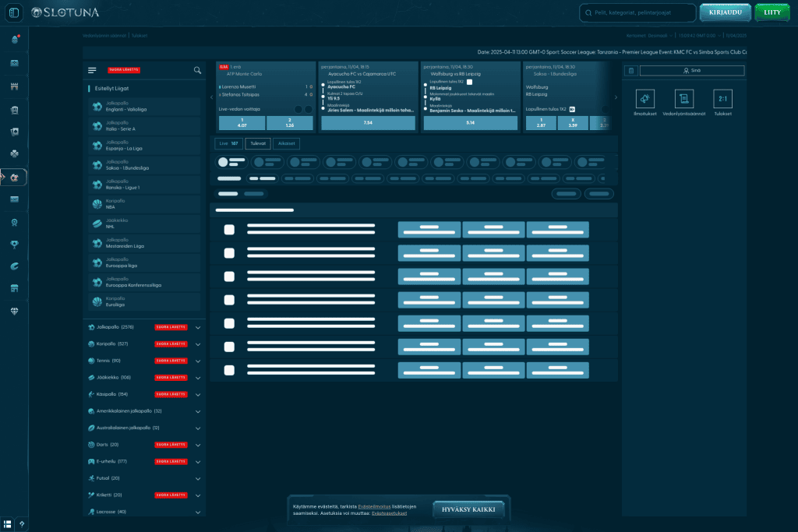Viewport: 798px width, 532px height.
Task: Select Italia - Serie A league
Action: tap(144, 126)
